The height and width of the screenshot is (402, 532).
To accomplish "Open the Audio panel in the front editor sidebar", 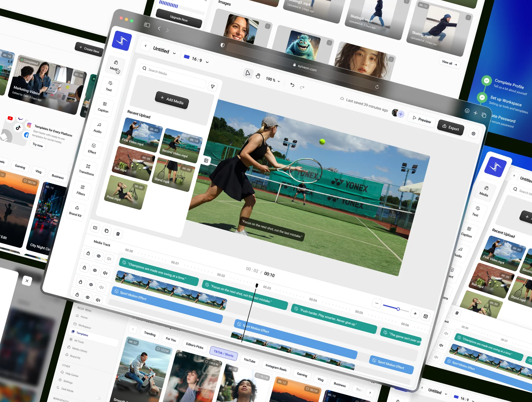I will point(98,128).
